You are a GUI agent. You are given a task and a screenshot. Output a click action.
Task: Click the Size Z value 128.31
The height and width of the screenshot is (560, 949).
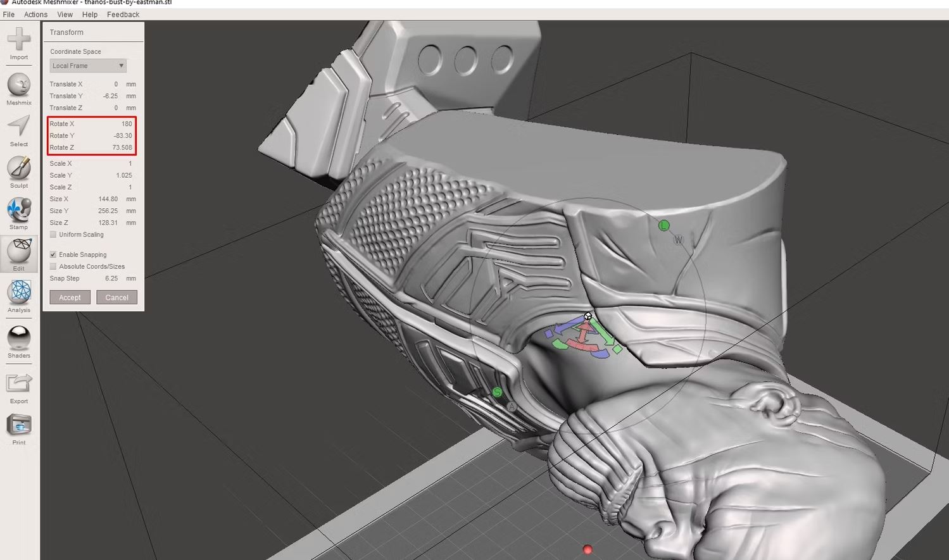[108, 223]
